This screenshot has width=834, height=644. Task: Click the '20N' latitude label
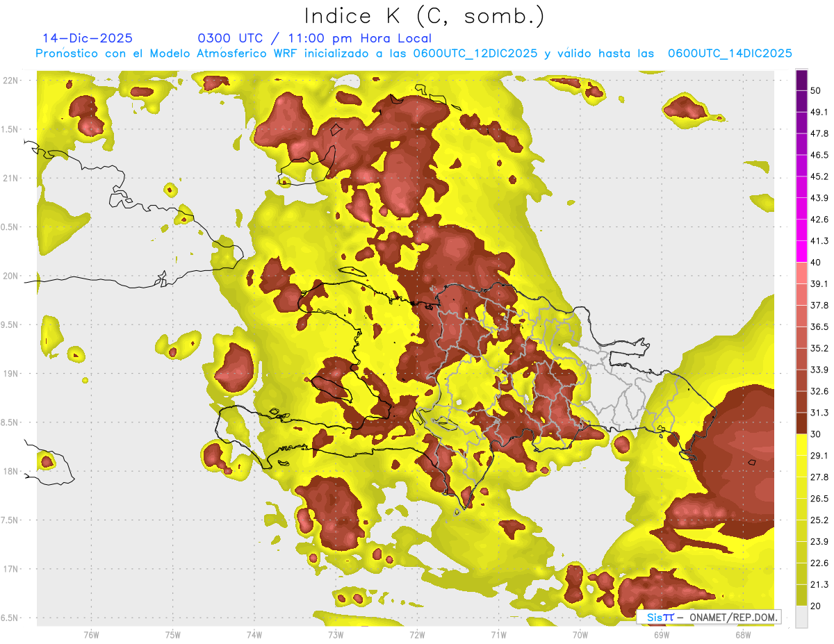point(11,276)
